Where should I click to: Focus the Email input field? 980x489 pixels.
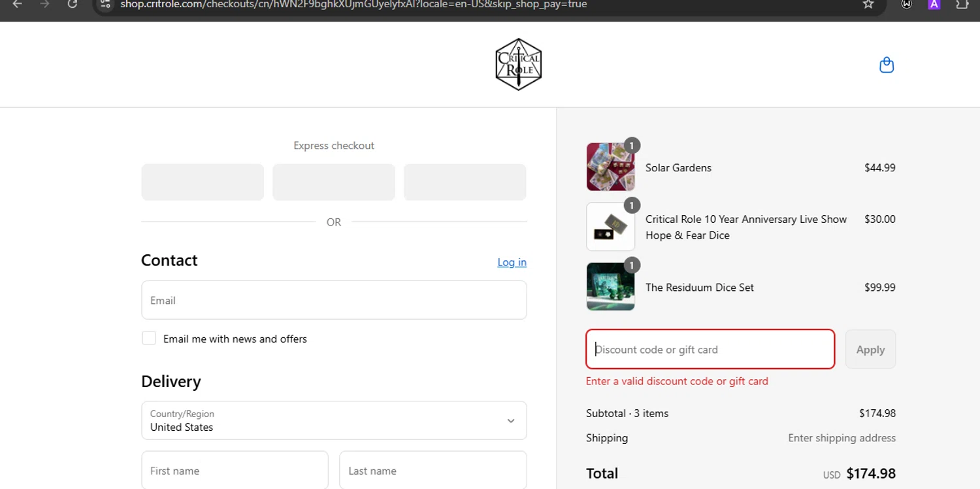point(334,300)
